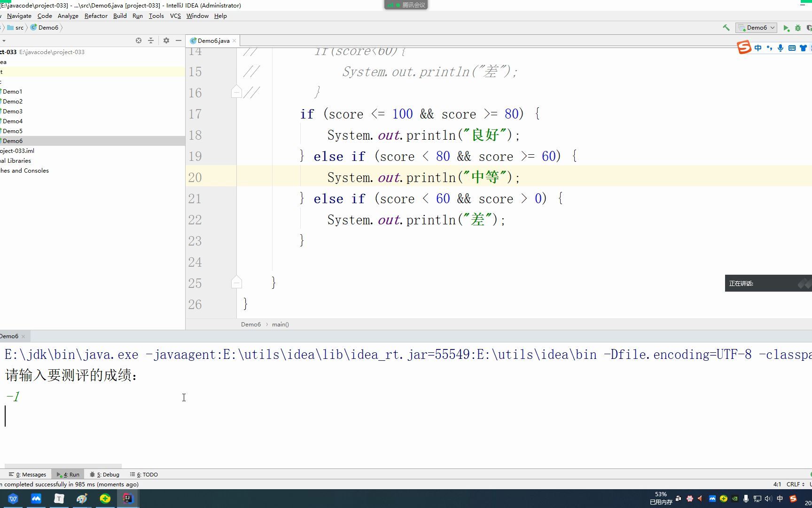Open the VCS menu
Image resolution: width=812 pixels, height=508 pixels.
175,16
